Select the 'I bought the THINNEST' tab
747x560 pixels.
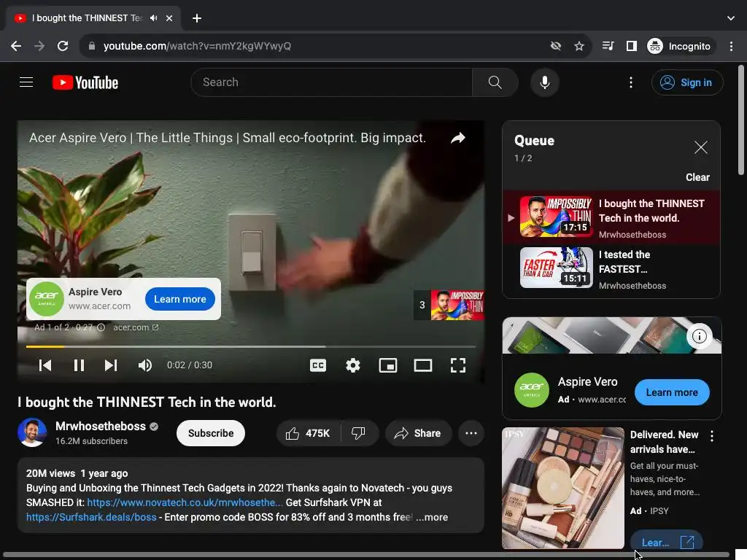point(94,18)
